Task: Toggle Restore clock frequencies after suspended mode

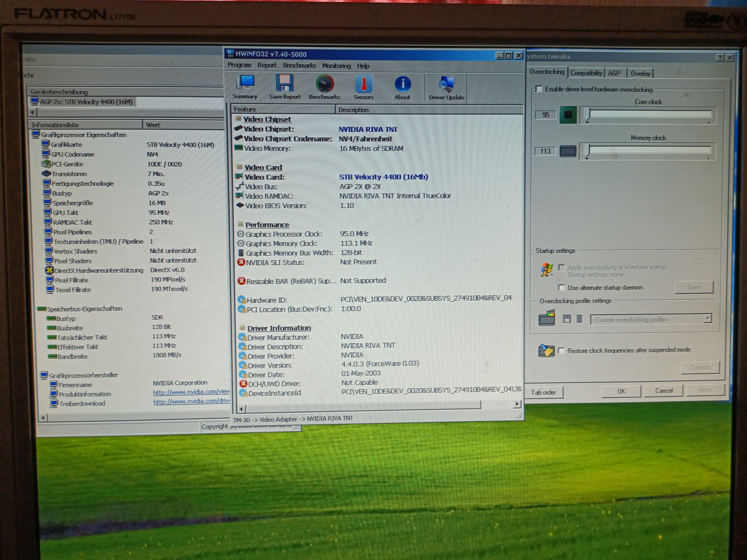Action: [561, 351]
